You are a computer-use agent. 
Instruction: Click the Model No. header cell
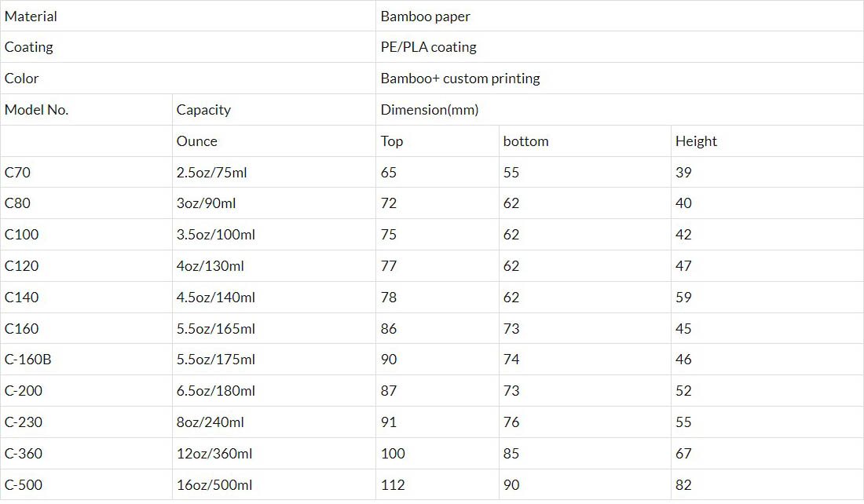coord(36,110)
